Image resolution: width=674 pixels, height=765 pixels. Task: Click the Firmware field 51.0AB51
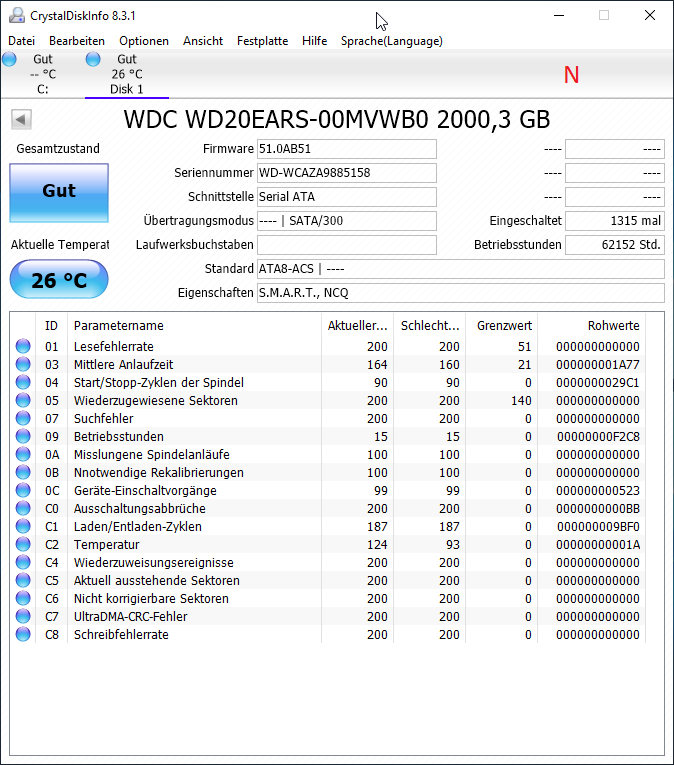point(347,149)
